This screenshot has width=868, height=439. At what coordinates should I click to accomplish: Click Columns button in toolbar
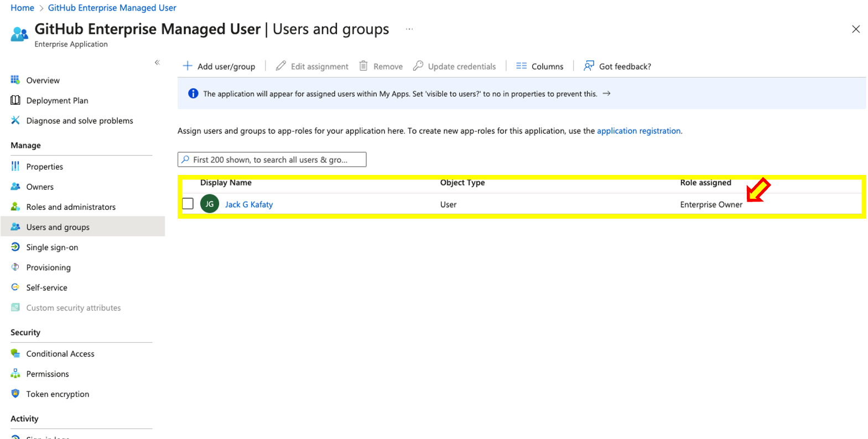(x=539, y=66)
